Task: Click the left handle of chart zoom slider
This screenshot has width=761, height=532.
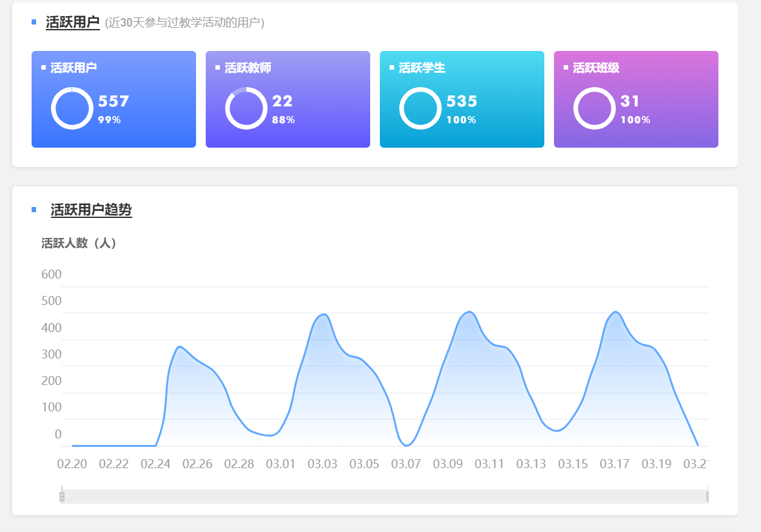Action: pos(62,496)
